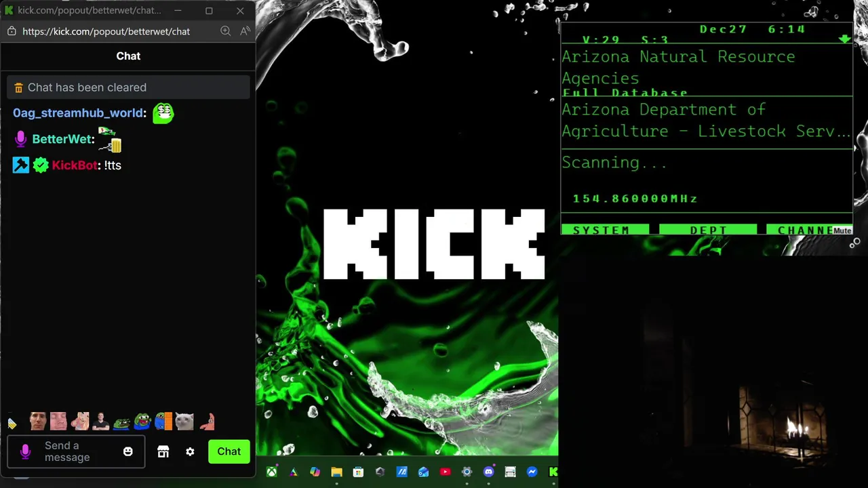Click the Full Database text on scanner

coord(625,93)
